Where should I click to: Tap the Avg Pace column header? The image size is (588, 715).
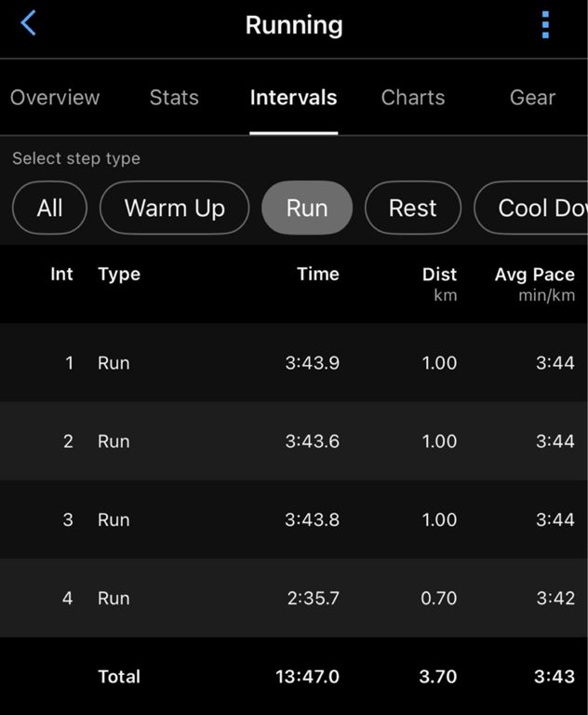tap(534, 275)
